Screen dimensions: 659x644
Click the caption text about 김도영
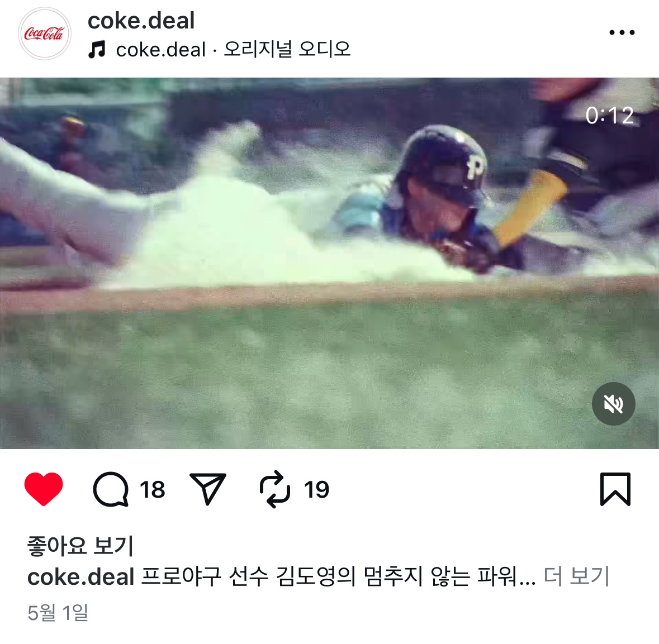pos(338,576)
